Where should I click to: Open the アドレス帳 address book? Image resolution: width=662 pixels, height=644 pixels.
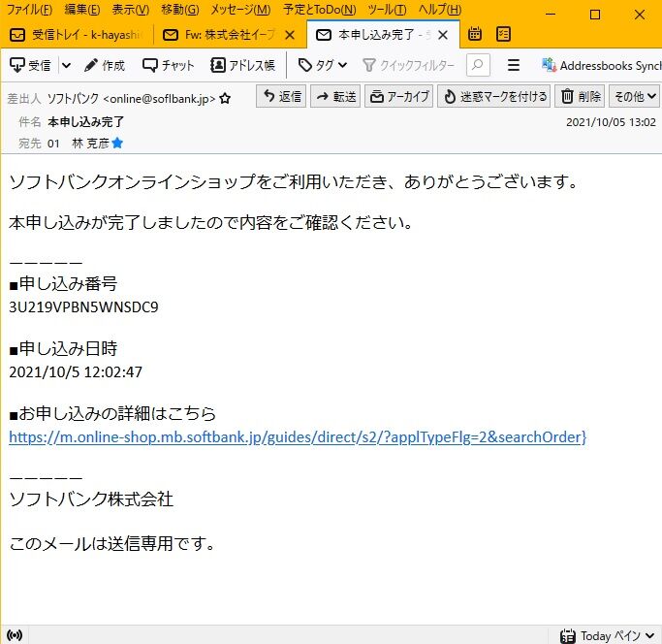click(x=242, y=66)
